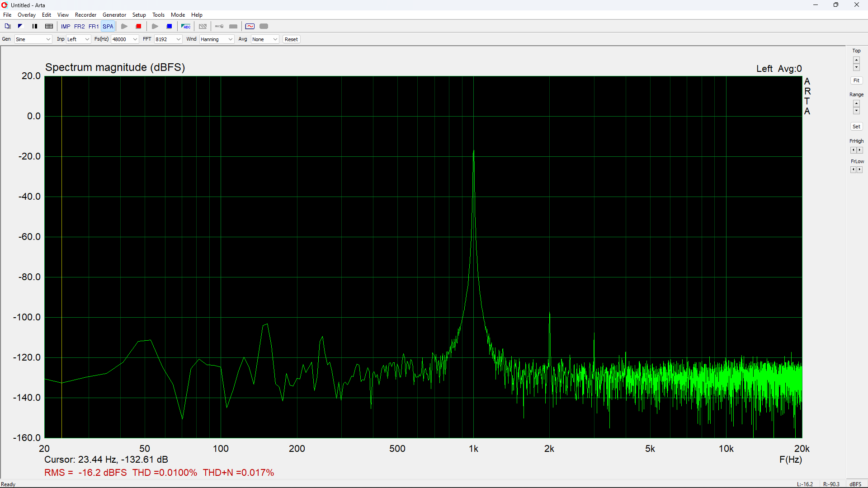Start generator with the second play arrow
Viewport: 868px width, 488px height.
(155, 26)
